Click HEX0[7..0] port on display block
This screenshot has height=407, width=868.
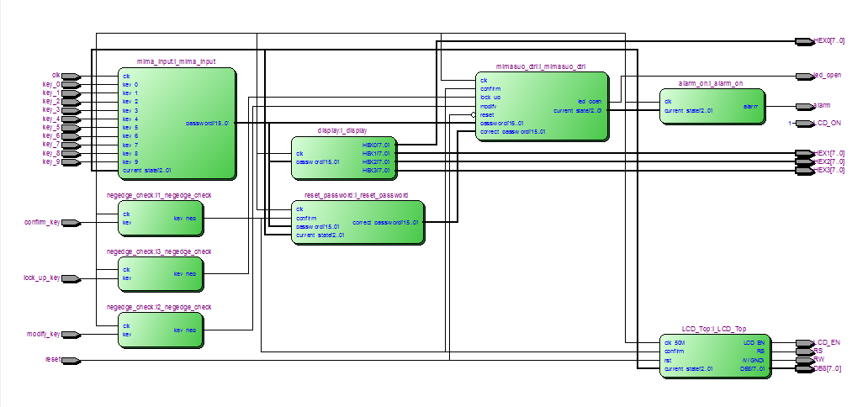click(x=377, y=145)
